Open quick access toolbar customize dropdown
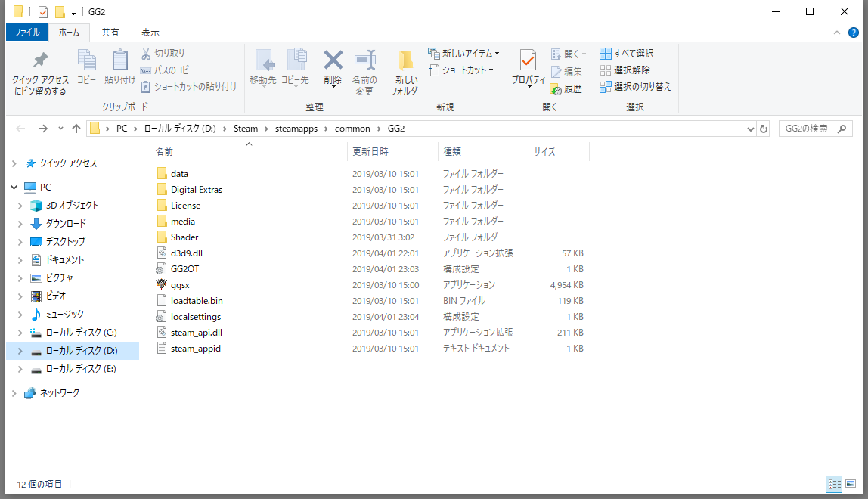The height and width of the screenshot is (499, 868). tap(73, 12)
